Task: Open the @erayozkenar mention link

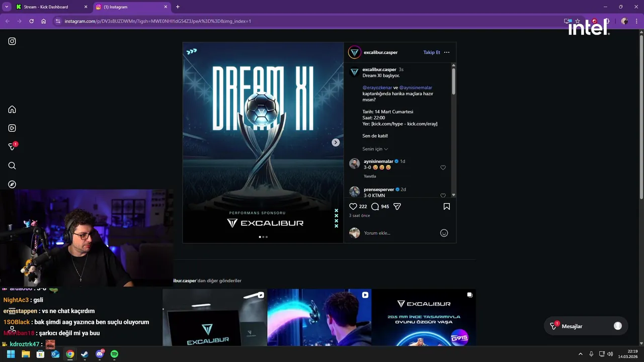Action: coord(377,87)
